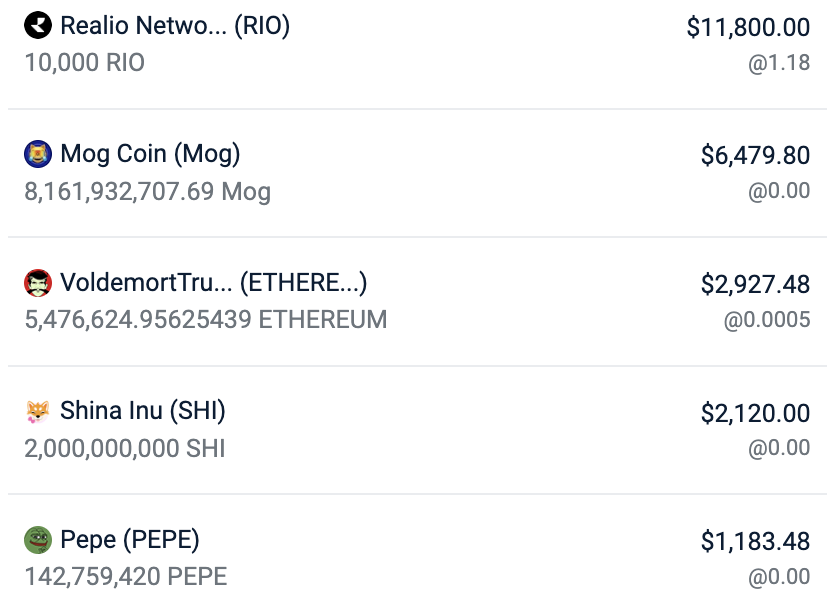The image size is (838, 602).
Task: Click the $2,927.48 ETHEREUM token value
Action: (755, 284)
